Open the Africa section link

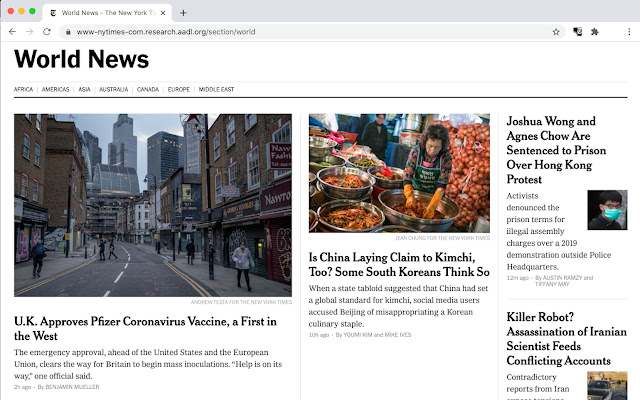point(23,89)
